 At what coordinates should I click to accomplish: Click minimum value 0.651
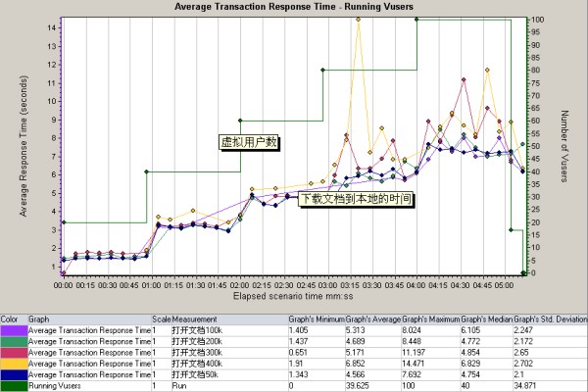point(298,353)
